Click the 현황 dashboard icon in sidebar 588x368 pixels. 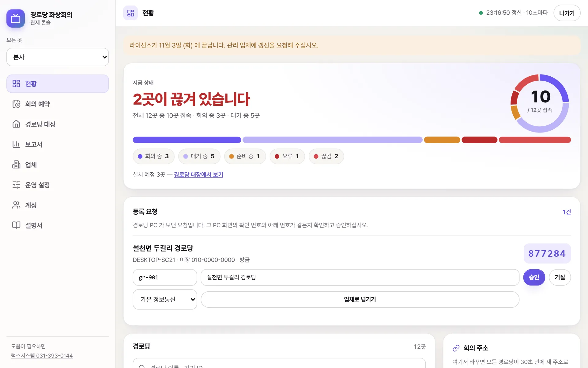16,83
